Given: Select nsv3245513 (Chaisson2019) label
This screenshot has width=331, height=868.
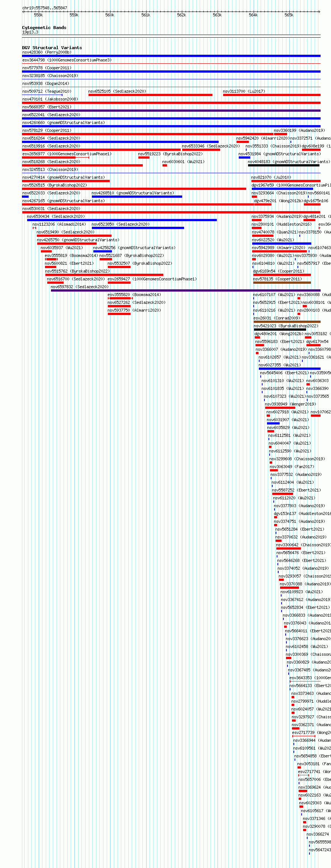Looking at the screenshot, I should 50,170.
